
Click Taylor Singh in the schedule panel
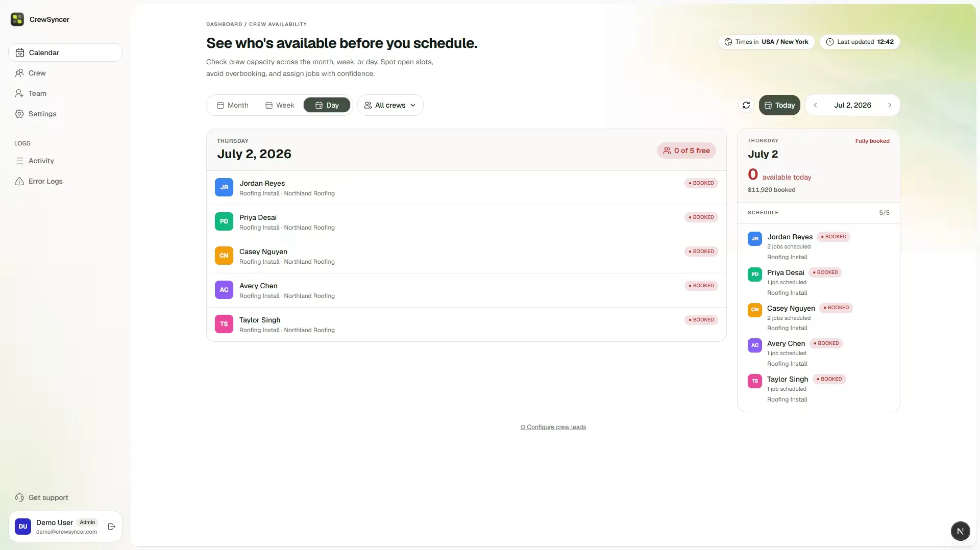click(788, 379)
